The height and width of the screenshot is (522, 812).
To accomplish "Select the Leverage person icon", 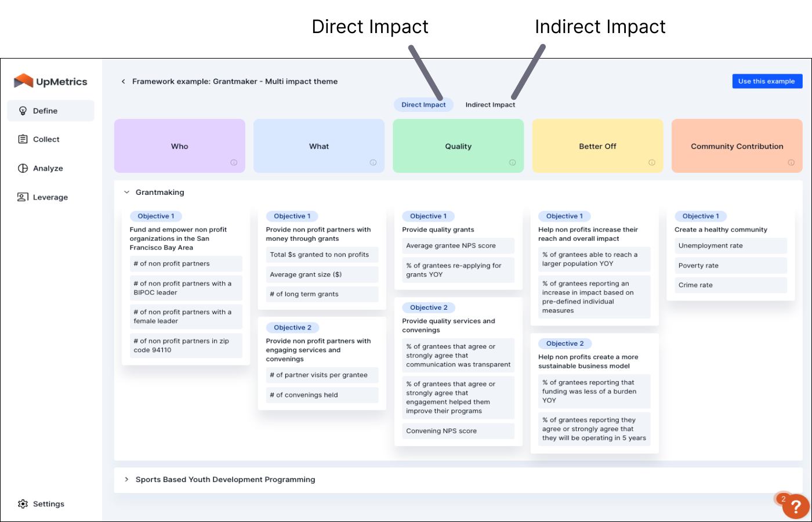I will [x=23, y=197].
